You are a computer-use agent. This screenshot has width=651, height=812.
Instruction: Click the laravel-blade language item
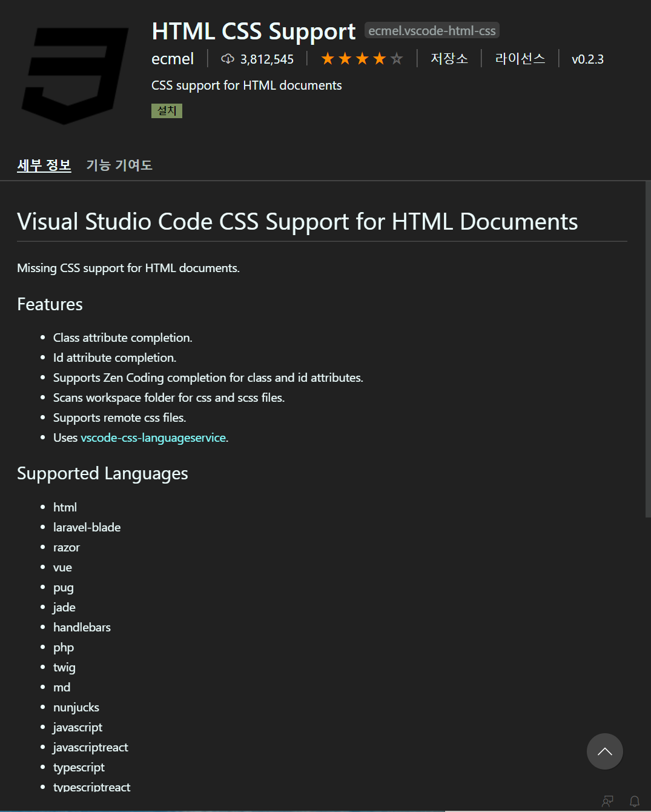tap(87, 527)
